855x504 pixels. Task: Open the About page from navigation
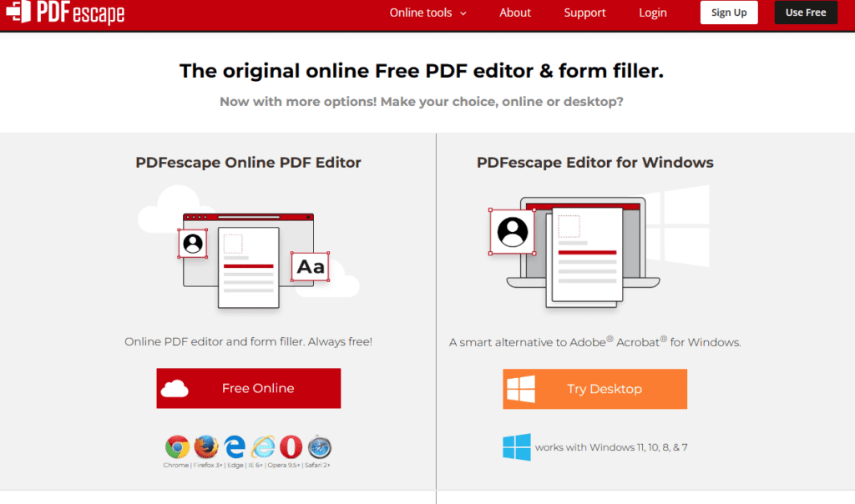point(515,13)
